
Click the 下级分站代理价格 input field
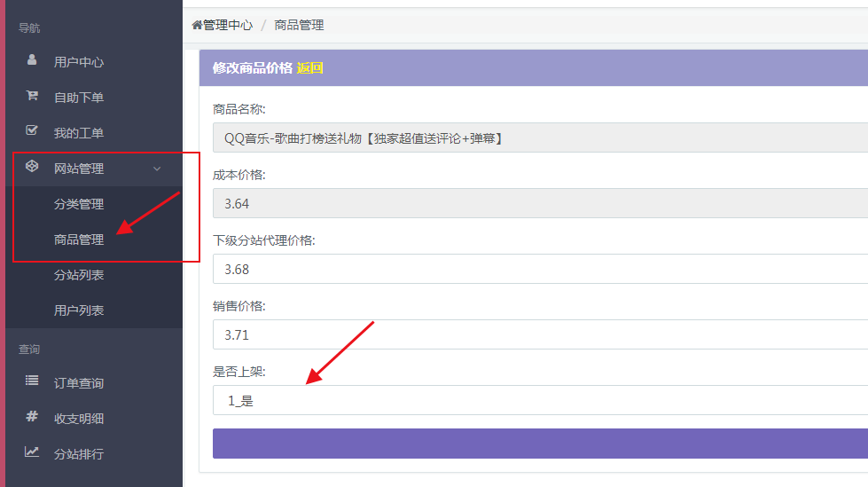[x=539, y=269]
